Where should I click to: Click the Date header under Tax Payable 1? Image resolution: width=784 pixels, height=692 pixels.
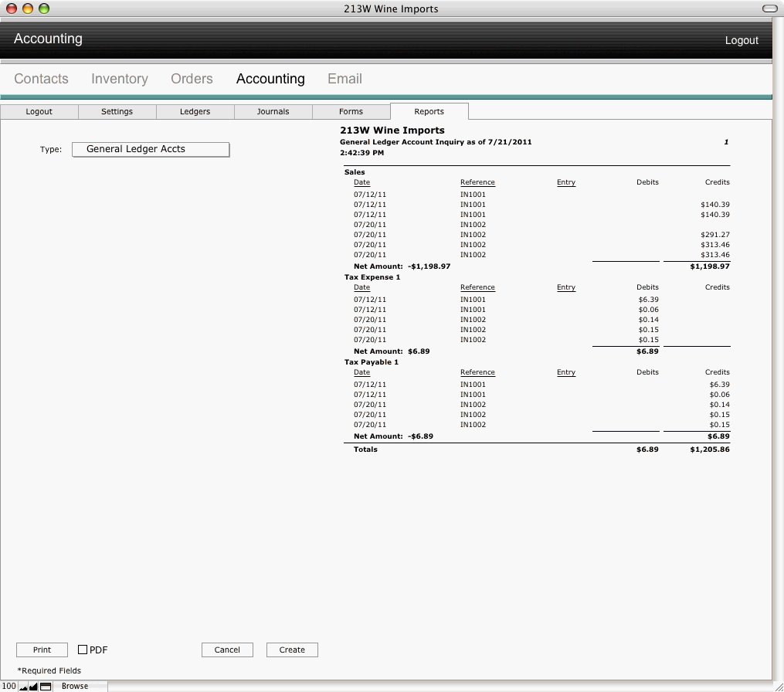click(x=362, y=372)
